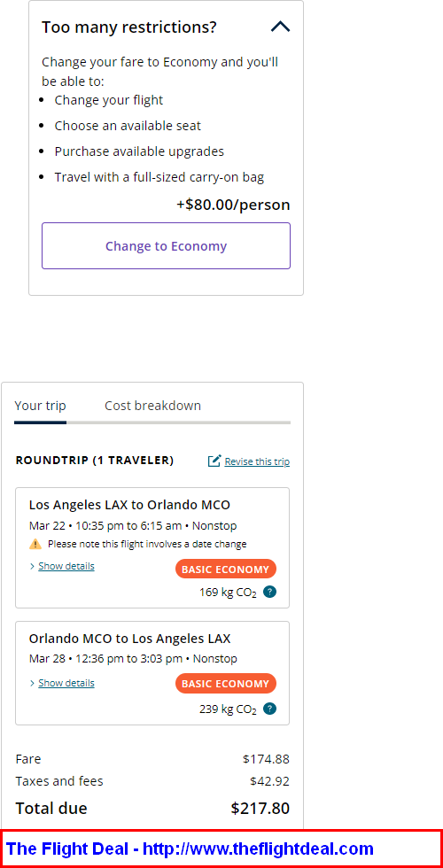Collapse the Too many restrictions panel chevron

point(280,27)
